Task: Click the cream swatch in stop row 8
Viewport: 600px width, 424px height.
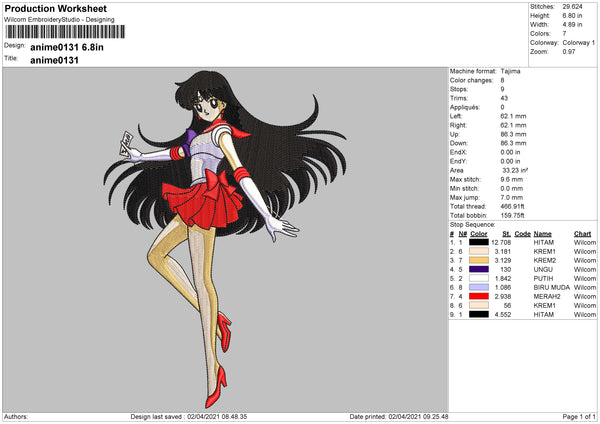Action: (x=479, y=305)
